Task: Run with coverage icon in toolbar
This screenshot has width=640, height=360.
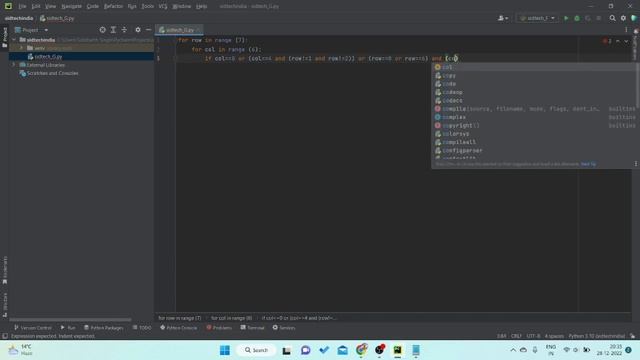Action: tap(588, 18)
